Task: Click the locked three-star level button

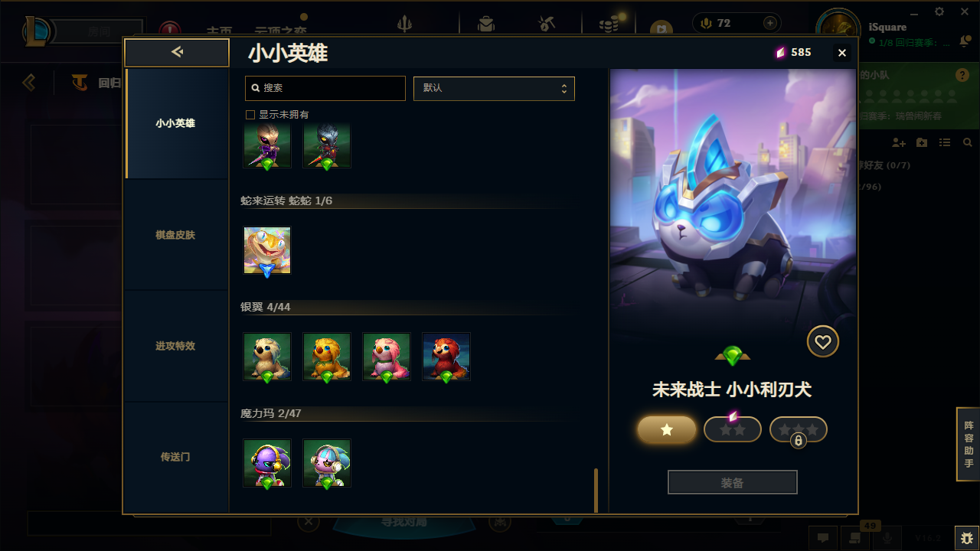Action: 799,430
